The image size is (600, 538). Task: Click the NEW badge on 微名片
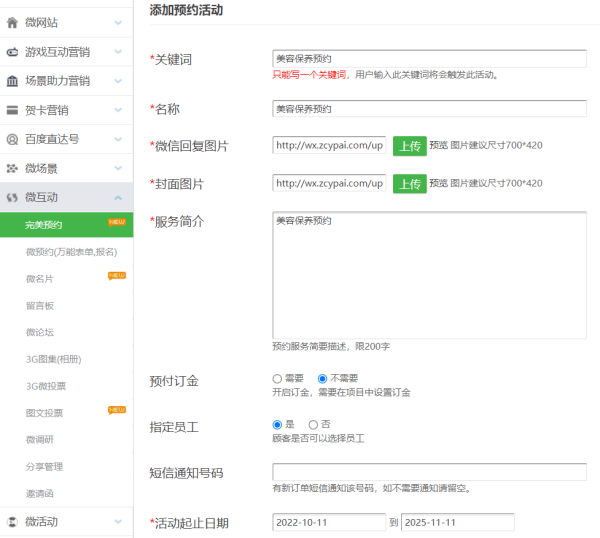(117, 276)
